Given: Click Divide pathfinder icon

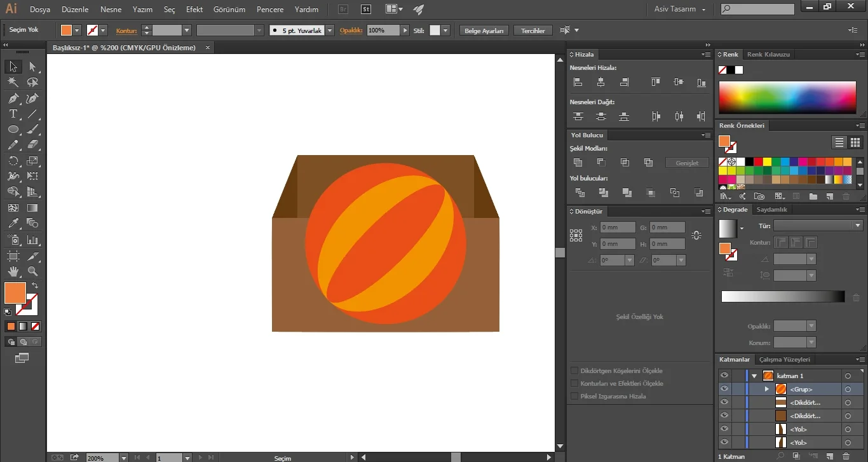Looking at the screenshot, I should point(580,193).
